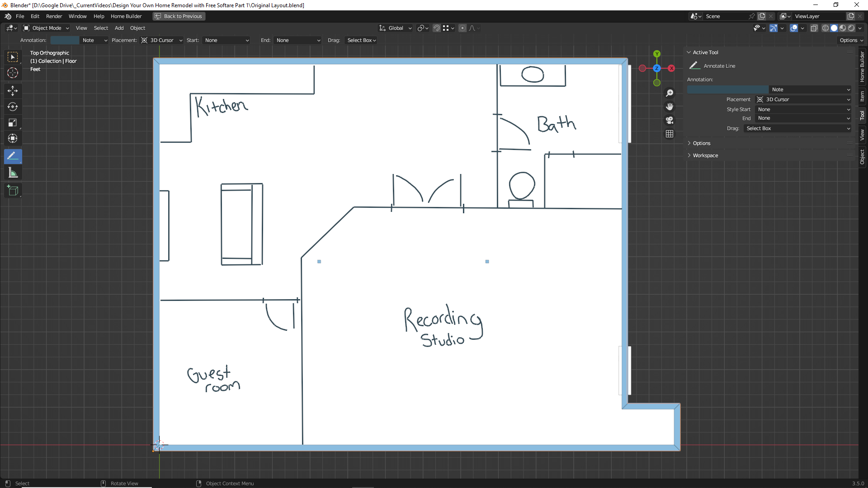Select the Rotate tool

(x=13, y=107)
